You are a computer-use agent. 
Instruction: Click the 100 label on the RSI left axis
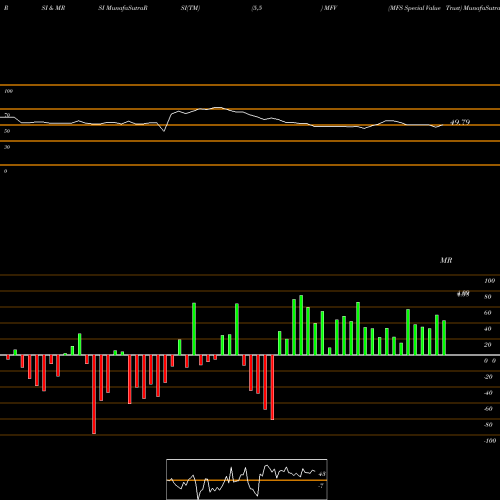tap(8, 91)
